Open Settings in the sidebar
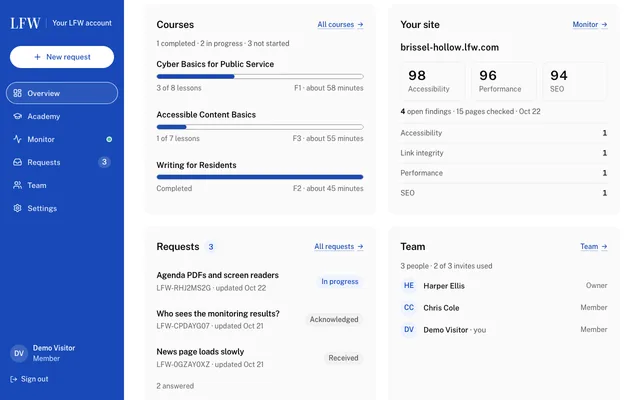640x400 pixels. [x=62, y=208]
